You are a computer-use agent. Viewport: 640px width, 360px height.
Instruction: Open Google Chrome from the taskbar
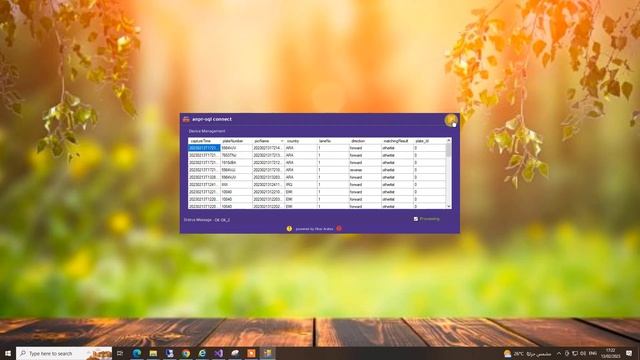[x=186, y=353]
